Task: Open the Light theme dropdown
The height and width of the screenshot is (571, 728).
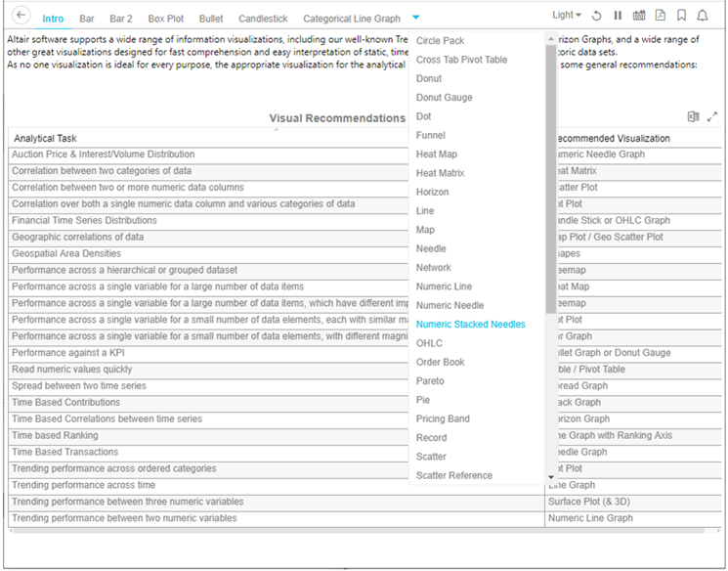Action: click(568, 17)
